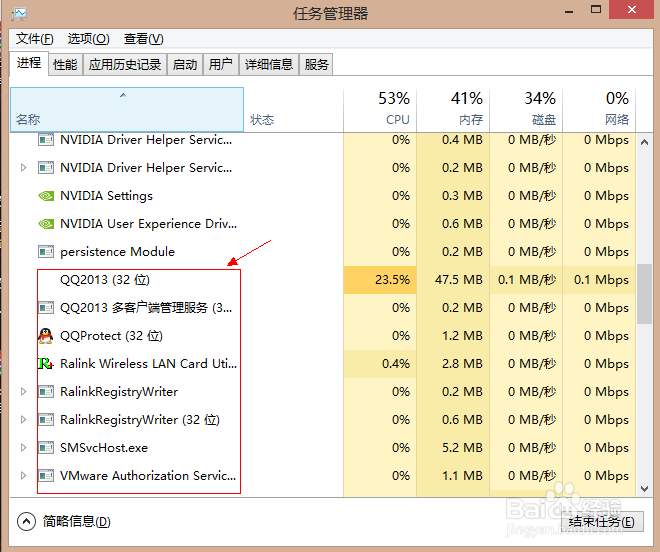This screenshot has height=552, width=660.
Task: Click the QQProtect penguin icon
Action: 45,336
